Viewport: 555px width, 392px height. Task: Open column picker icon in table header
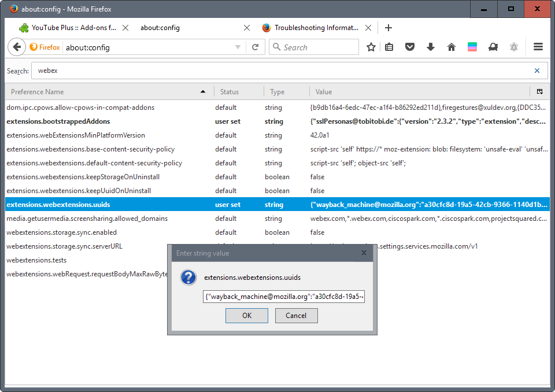click(x=540, y=92)
